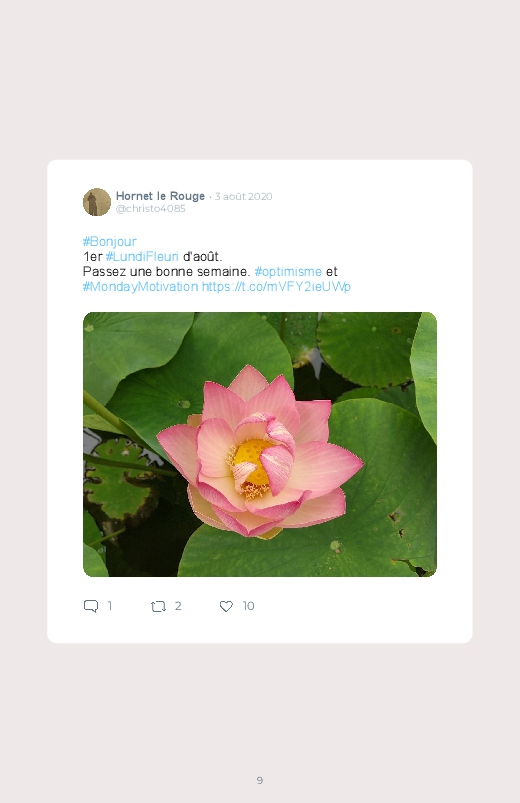
Task: Open the #optimisme hashtag
Action: point(288,271)
